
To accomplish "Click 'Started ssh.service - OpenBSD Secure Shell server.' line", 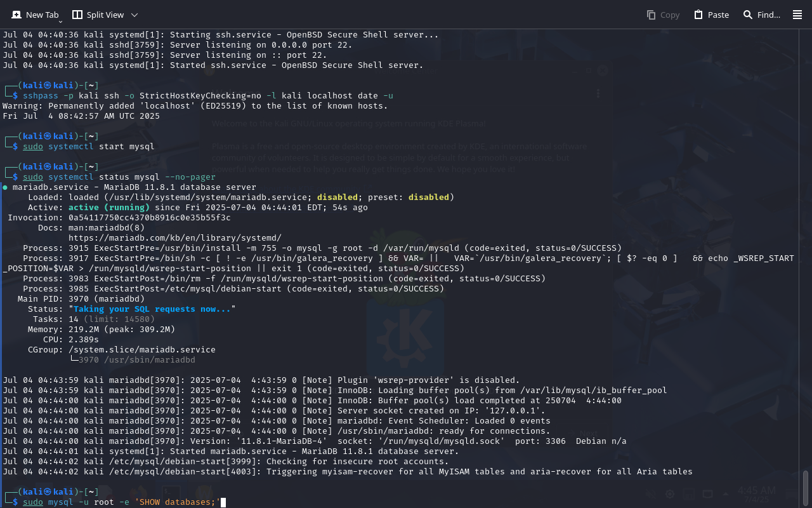I will [213, 65].
